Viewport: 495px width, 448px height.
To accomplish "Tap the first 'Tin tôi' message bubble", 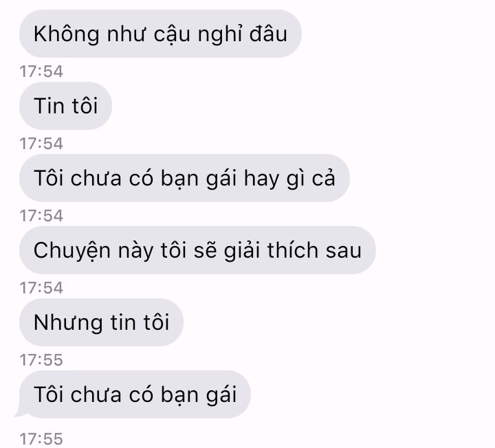I will pyautogui.click(x=66, y=105).
